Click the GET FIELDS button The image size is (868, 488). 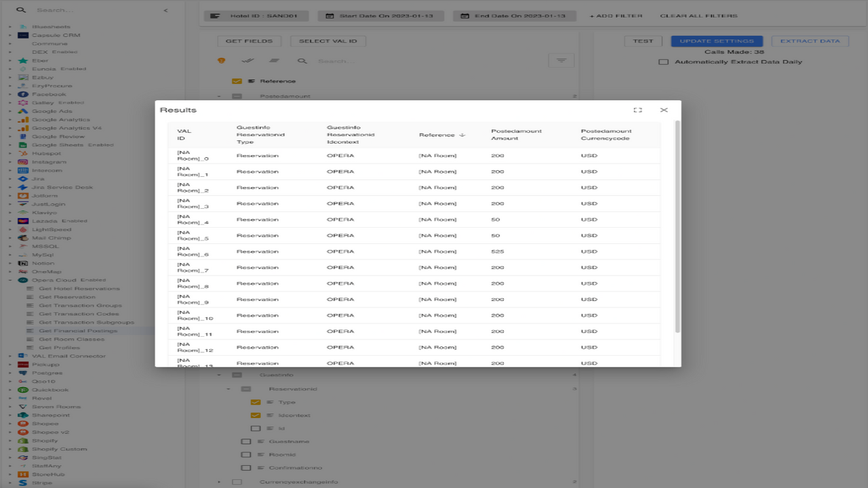(x=249, y=41)
